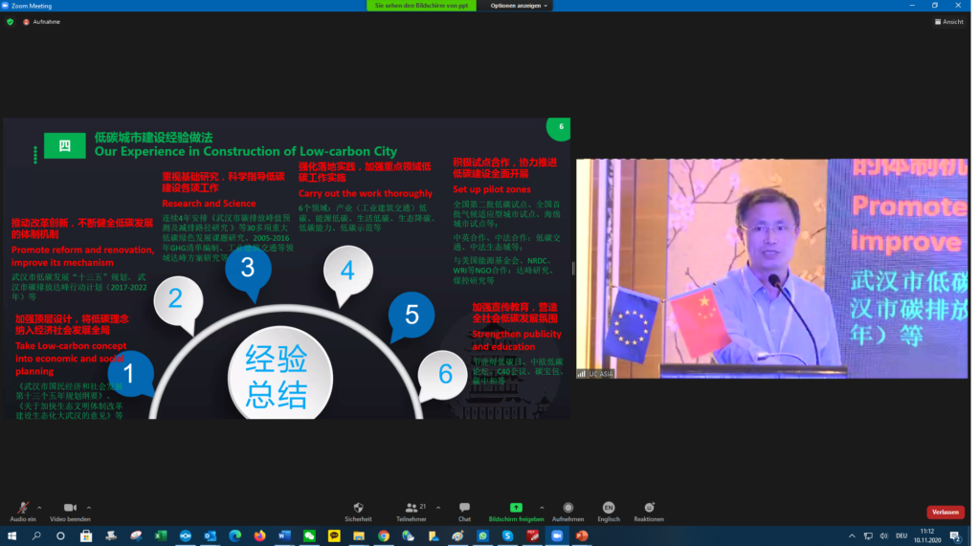This screenshot has height=546, width=980.
Task: Change layout via the Ansicht menu
Action: 949,21
